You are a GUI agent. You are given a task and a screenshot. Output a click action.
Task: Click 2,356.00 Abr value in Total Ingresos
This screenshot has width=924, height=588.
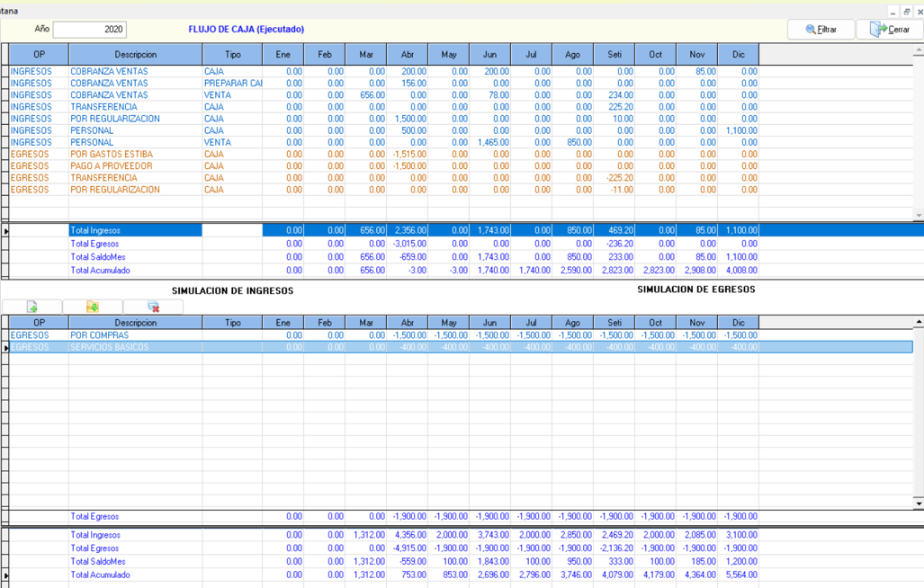[x=408, y=230]
